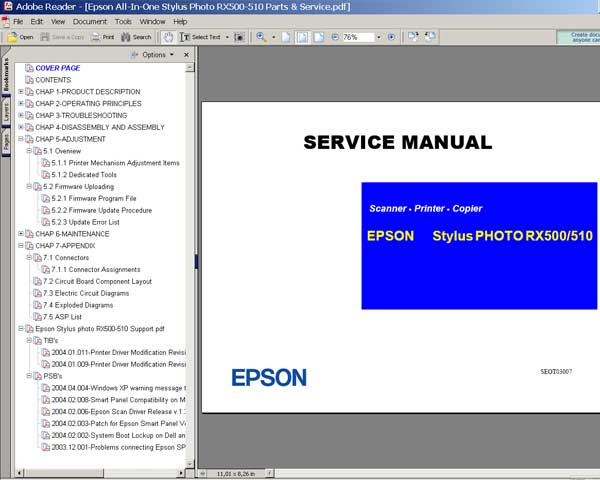Open the CONTENTS bookmark
Screen dimensions: 600x480
pos(53,80)
